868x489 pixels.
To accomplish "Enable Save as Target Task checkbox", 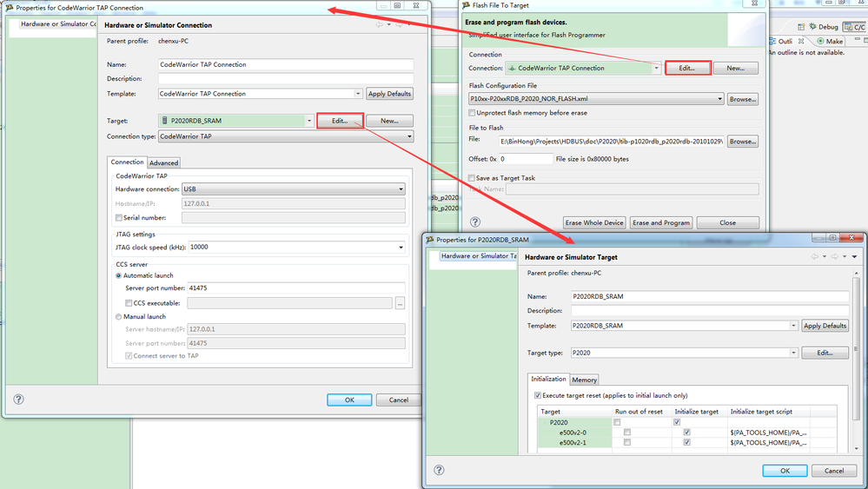I will pos(472,178).
